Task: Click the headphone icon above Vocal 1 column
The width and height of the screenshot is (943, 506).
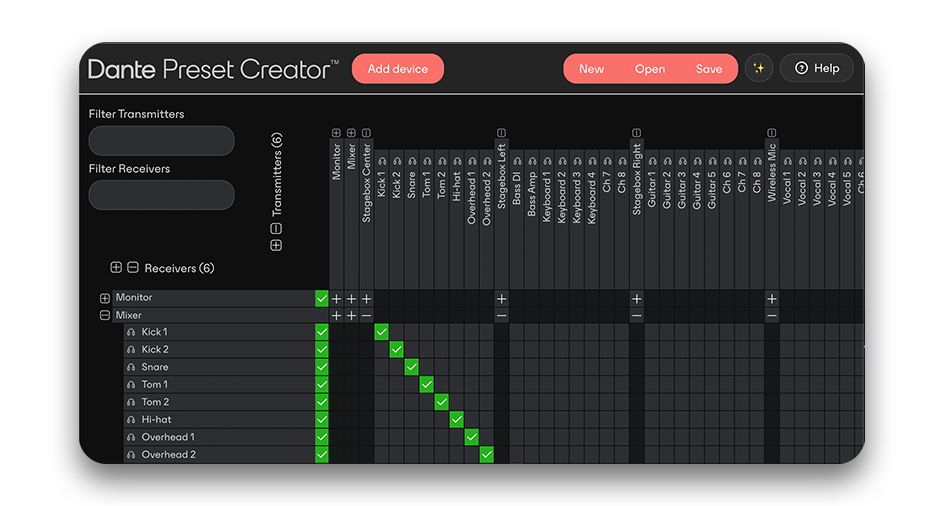Action: [x=787, y=161]
